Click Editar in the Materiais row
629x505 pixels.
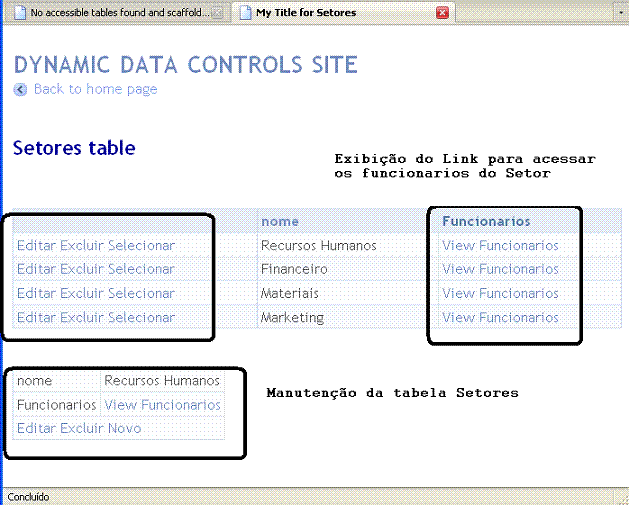37,293
